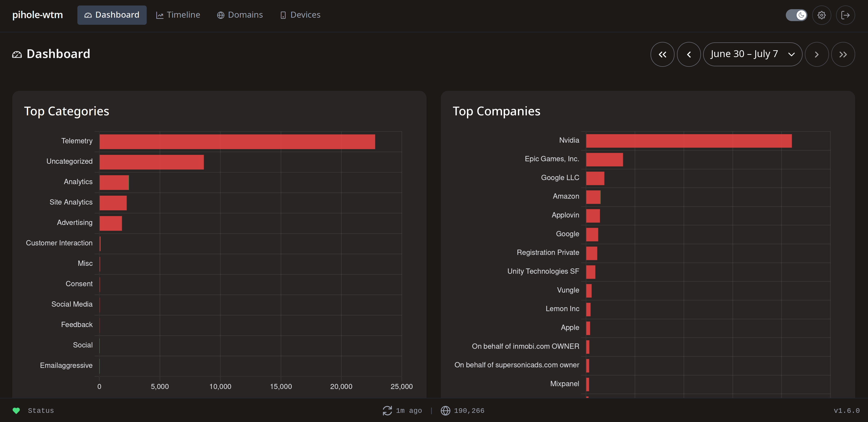Click the Amazon company bar
Screen dimensions: 868x422
point(593,197)
